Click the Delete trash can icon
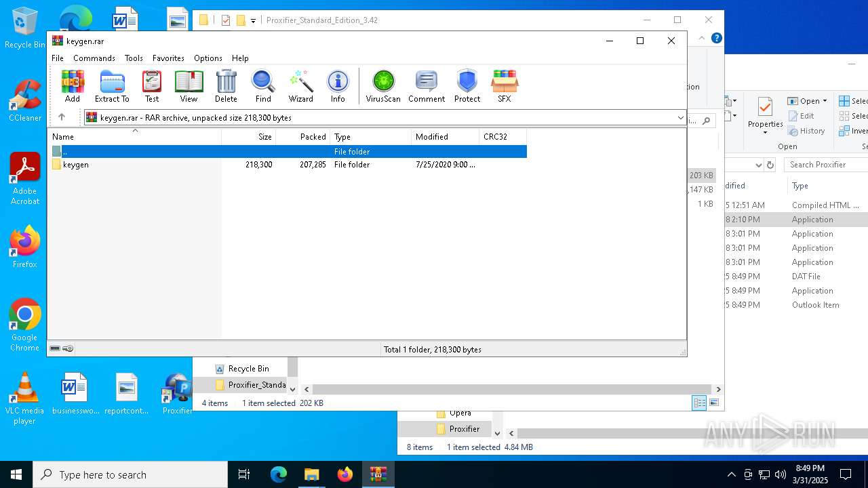The width and height of the screenshot is (868, 488). point(226,86)
